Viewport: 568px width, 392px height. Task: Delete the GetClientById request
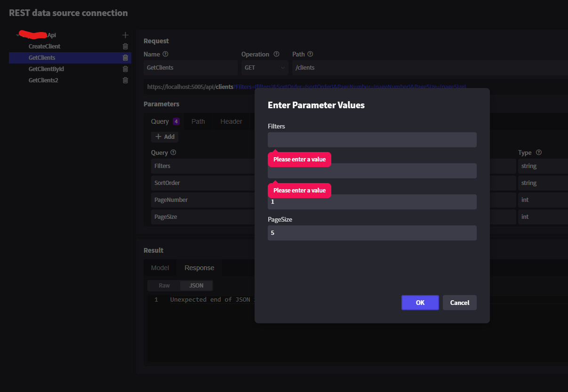point(125,69)
